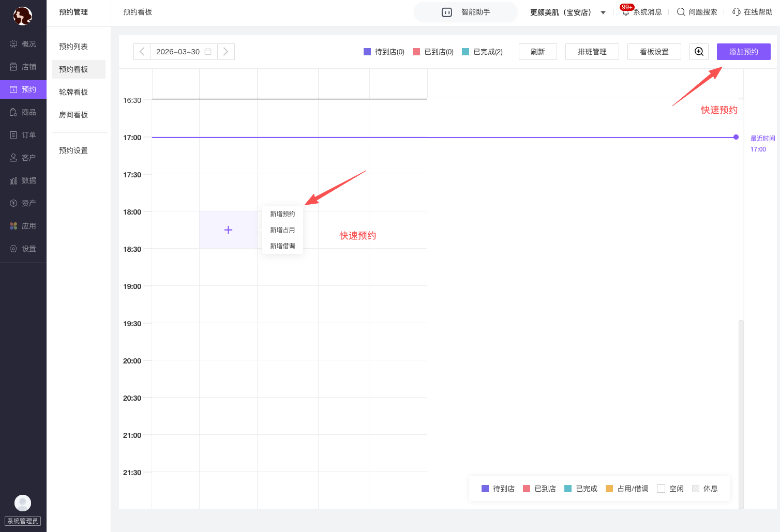
Task: Click the vertical scrollbar of the board
Action: [741, 414]
